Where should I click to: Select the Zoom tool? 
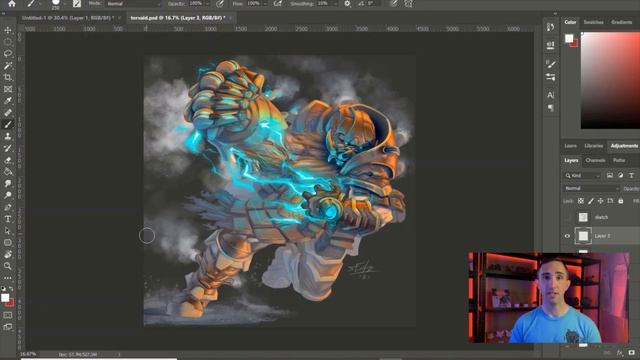(x=8, y=266)
